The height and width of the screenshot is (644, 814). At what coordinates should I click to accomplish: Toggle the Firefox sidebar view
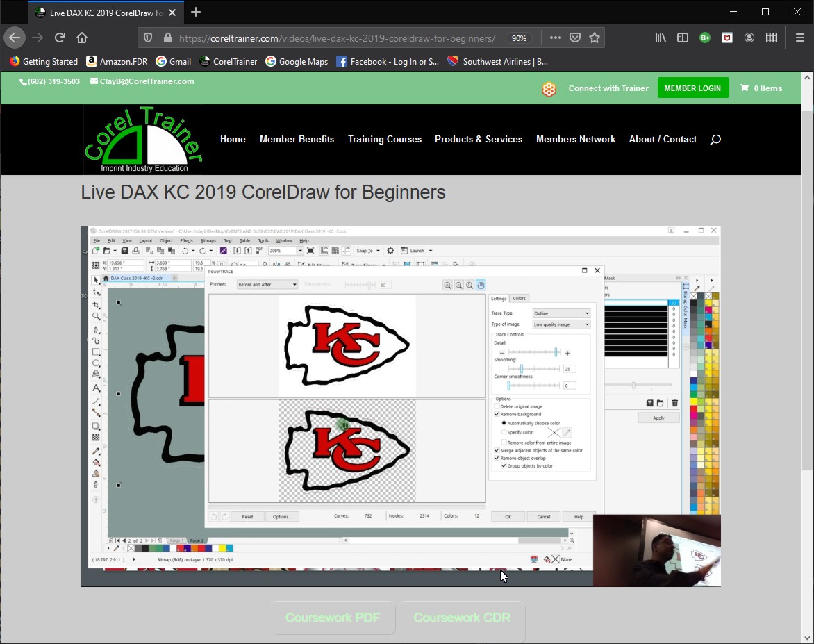(683, 38)
